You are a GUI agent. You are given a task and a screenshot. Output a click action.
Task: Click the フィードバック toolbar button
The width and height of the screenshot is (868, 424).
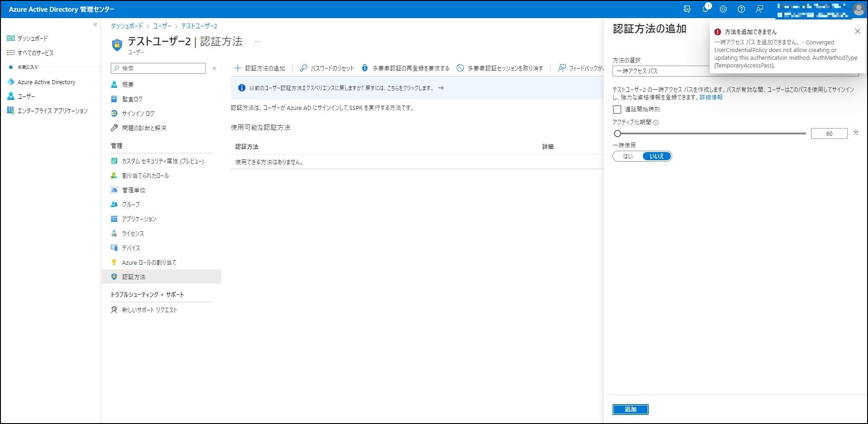tap(580, 68)
